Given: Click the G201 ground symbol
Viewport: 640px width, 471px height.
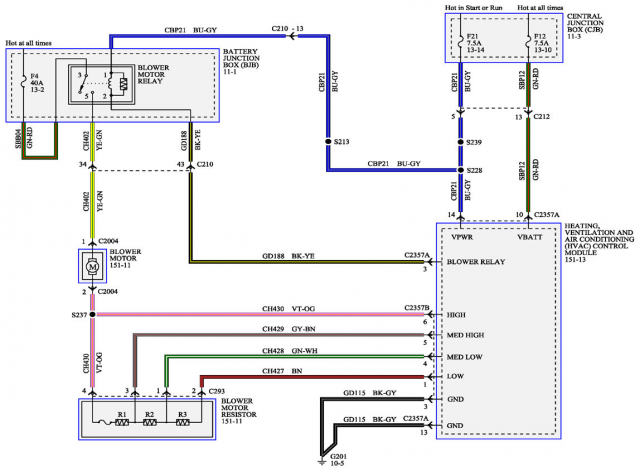Looking at the screenshot, I should [x=322, y=452].
